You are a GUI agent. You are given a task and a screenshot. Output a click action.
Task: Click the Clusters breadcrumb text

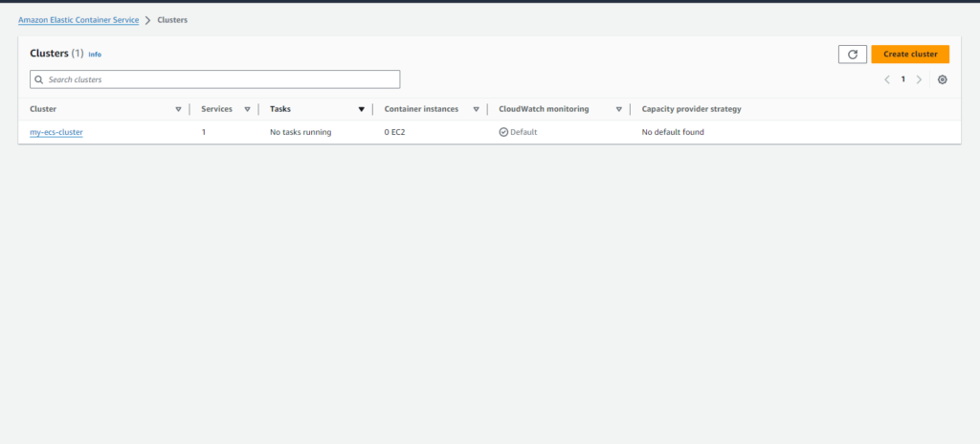pyautogui.click(x=172, y=20)
